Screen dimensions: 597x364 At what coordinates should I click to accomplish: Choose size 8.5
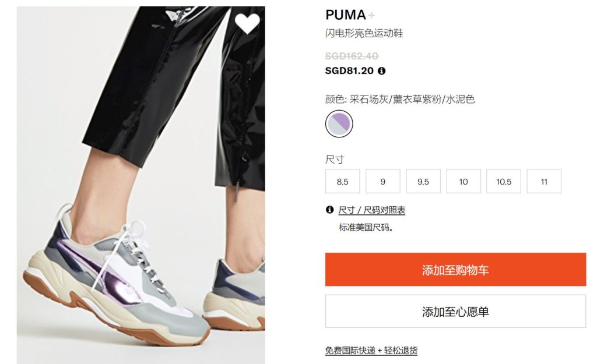(343, 182)
